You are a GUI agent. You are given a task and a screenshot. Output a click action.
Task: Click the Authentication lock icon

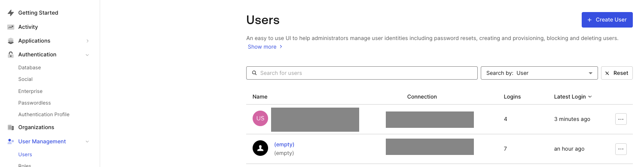pos(11,55)
